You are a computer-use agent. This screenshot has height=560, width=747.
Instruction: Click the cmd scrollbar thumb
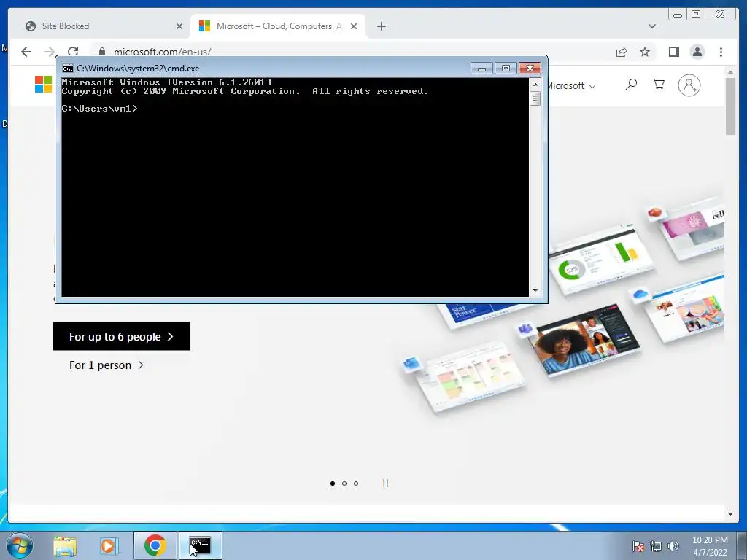(x=535, y=98)
